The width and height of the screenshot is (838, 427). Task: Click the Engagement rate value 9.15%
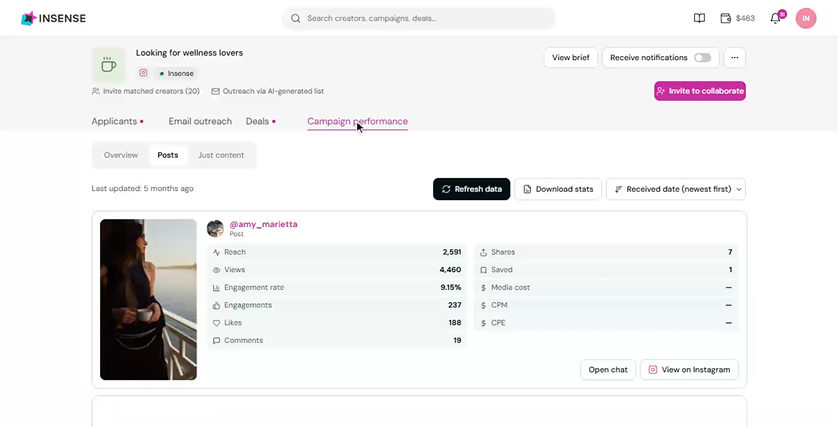click(x=451, y=288)
